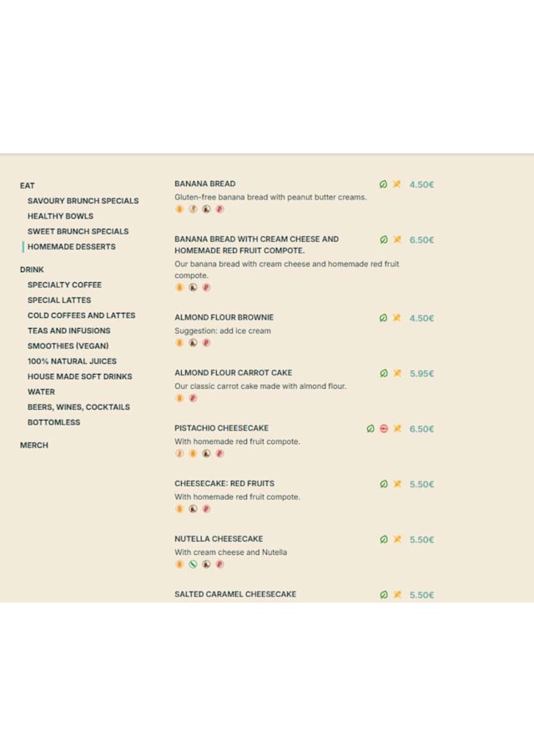Click the gluten-free wheat icon for Almond Flour Carrot Cake
The image size is (534, 756).
pyautogui.click(x=397, y=374)
